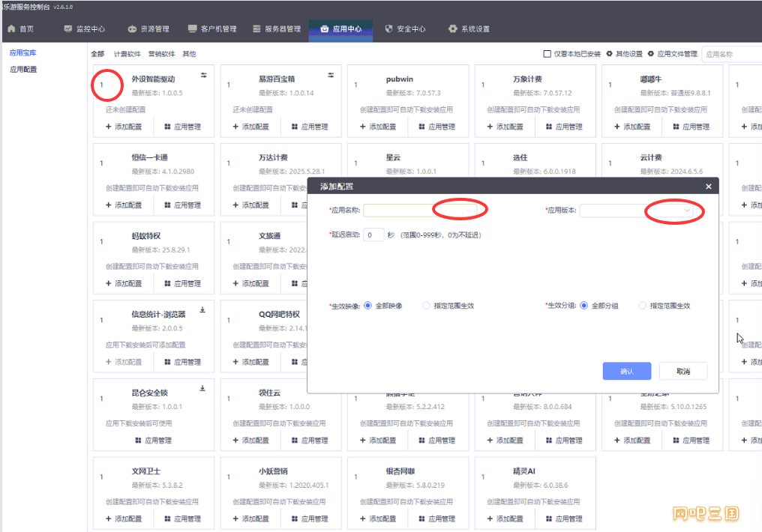Select 指定范围生效 radio for 生效映像

[x=426, y=305]
